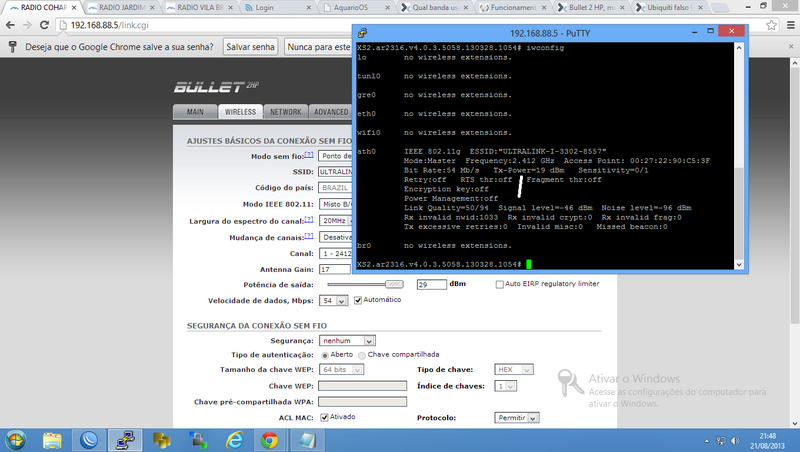800x452 pixels.
Task: Switch to Google Chrome in taskbar
Action: point(269,440)
